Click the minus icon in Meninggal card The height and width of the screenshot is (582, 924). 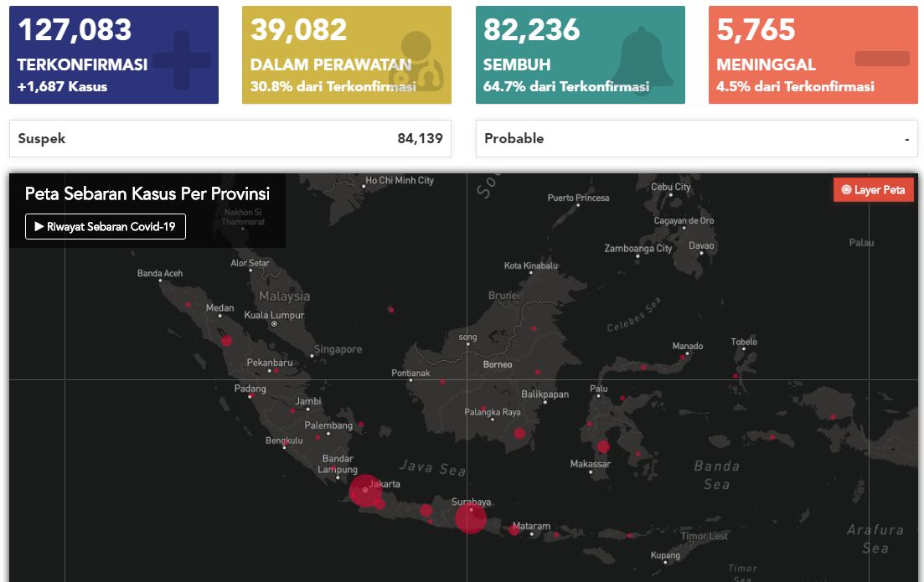[881, 59]
